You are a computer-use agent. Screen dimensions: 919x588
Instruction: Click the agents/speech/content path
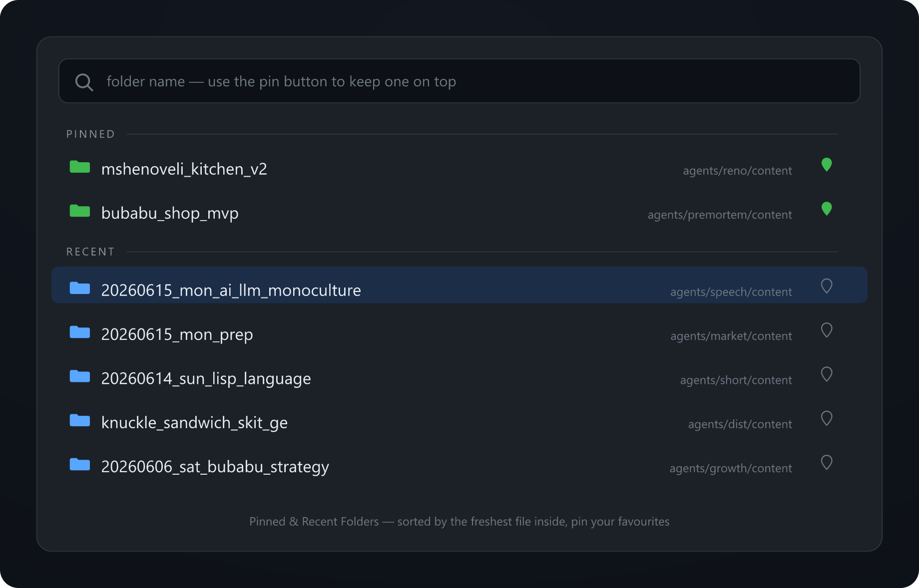[731, 292]
